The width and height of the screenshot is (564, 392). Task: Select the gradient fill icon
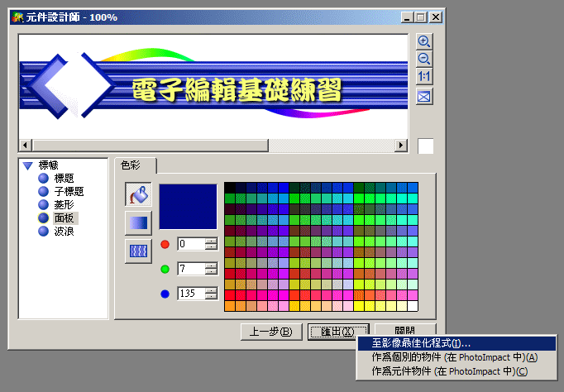point(138,223)
